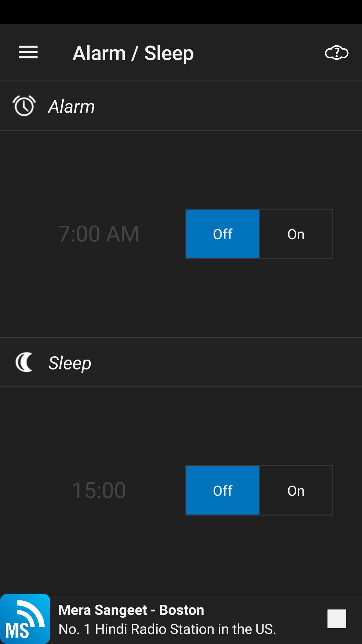Select the Alarm section header

click(72, 106)
